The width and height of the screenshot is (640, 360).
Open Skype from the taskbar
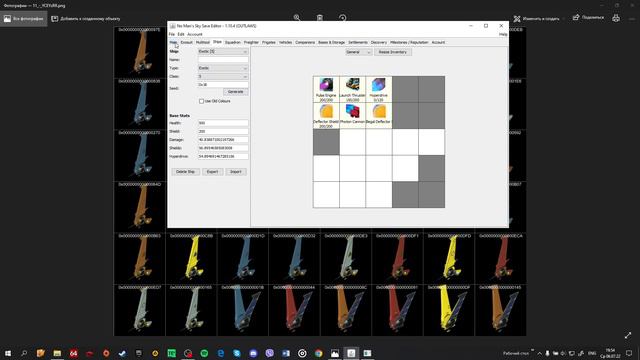click(237, 353)
